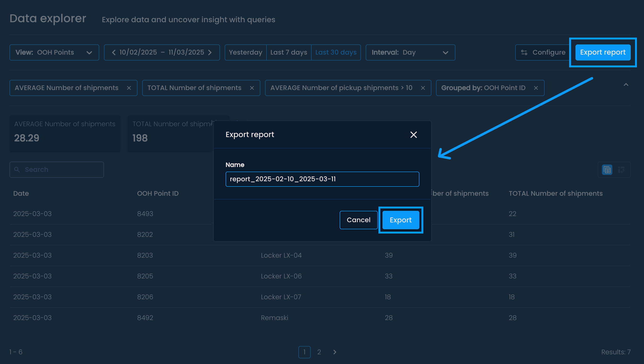The width and height of the screenshot is (644, 364).
Task: Click the report Name input field
Action: 322,179
